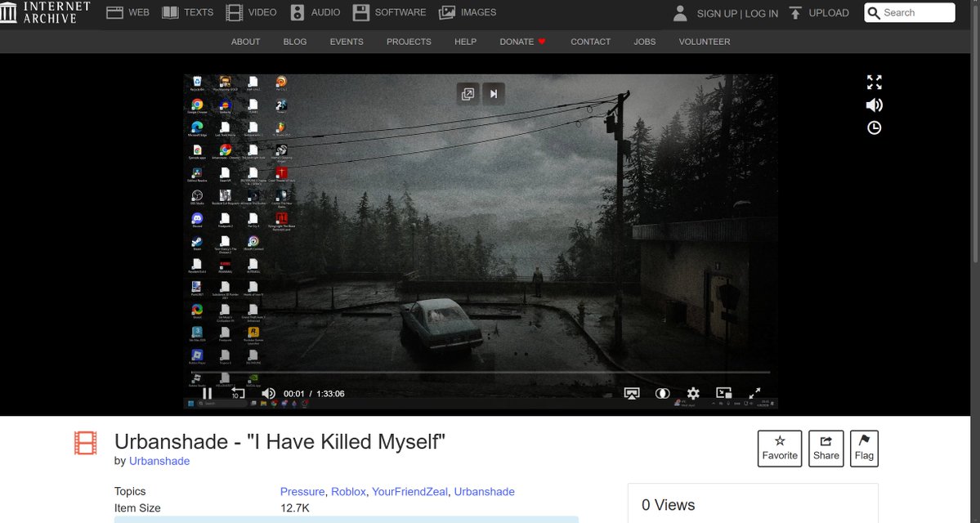This screenshot has height=523, width=980.
Task: Open the DONATE page with the heart
Action: pyautogui.click(x=522, y=42)
